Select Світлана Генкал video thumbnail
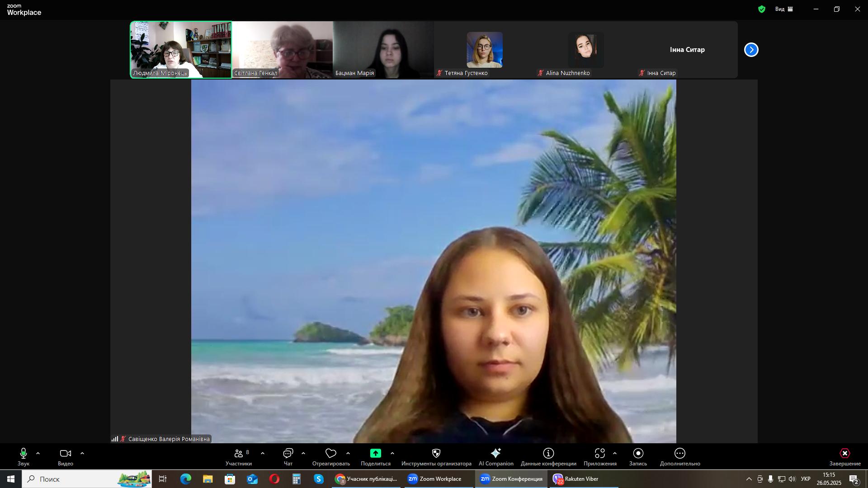Image resolution: width=868 pixels, height=488 pixels. [283, 50]
